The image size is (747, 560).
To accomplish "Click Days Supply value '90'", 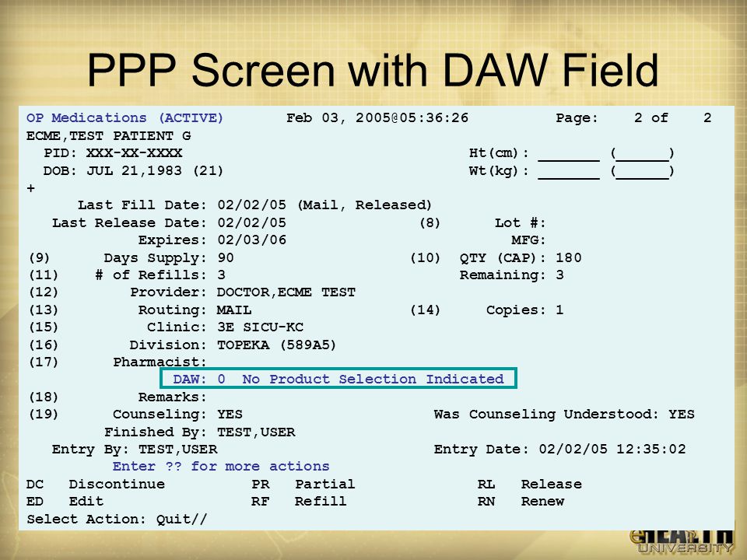I will coord(226,257).
